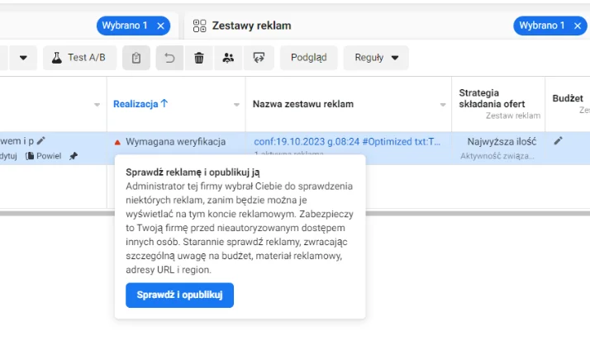Open Realizacja column dropdown arrow
This screenshot has width=590, height=364.
click(x=237, y=105)
